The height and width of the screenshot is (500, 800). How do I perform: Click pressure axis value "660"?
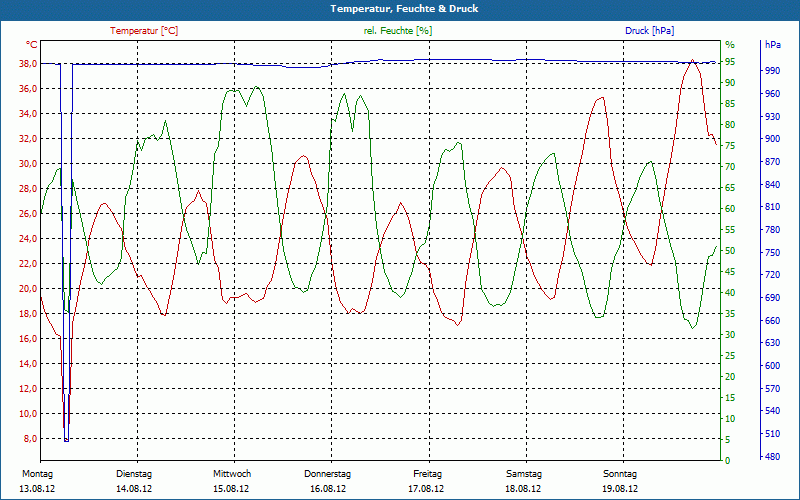point(772,321)
